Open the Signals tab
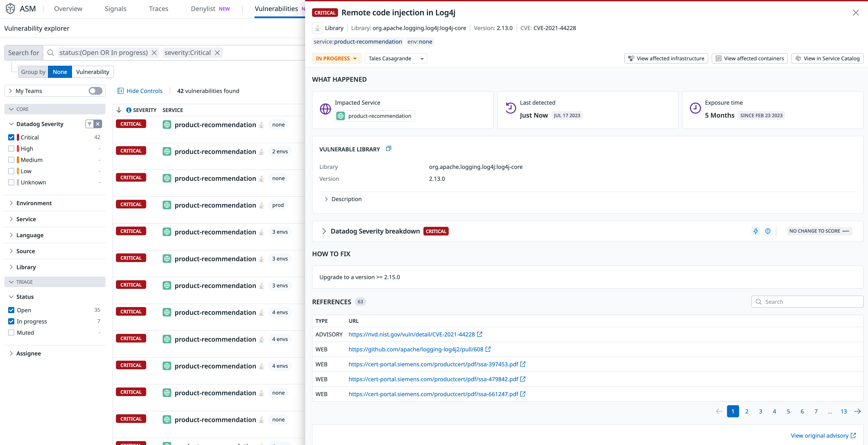 [x=115, y=9]
